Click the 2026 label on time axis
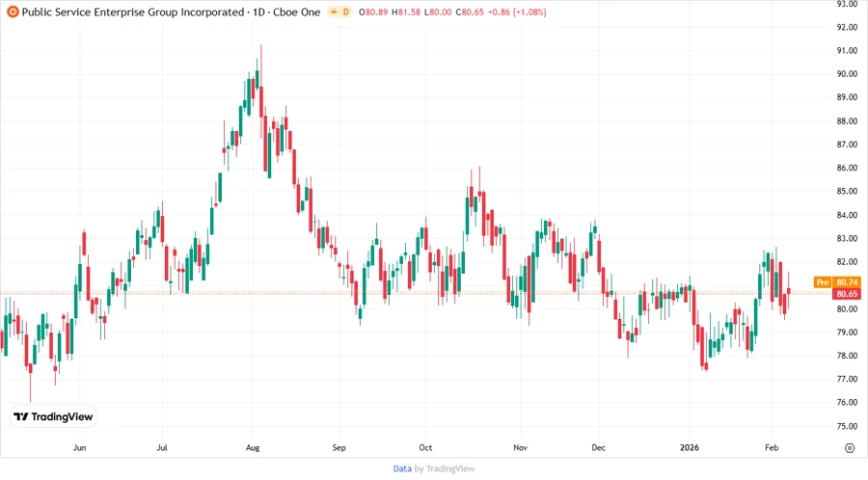The image size is (868, 480). 690,447
